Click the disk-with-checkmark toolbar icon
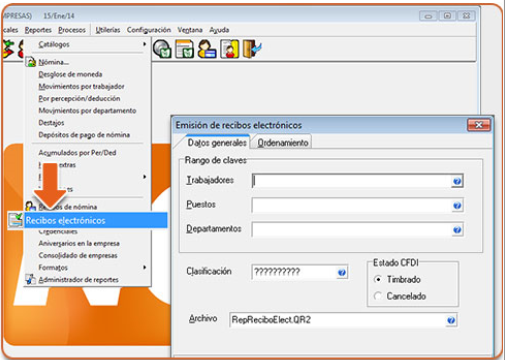The width and height of the screenshot is (505, 360). click(x=162, y=49)
